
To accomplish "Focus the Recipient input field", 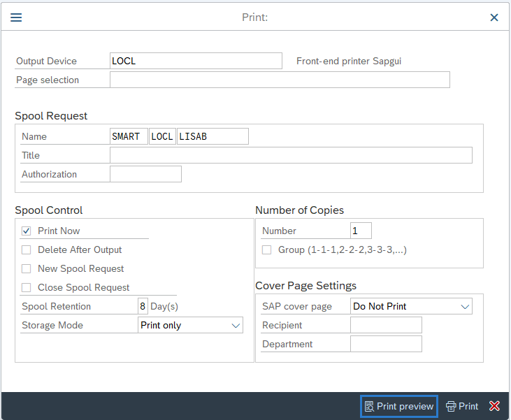I will point(386,325).
